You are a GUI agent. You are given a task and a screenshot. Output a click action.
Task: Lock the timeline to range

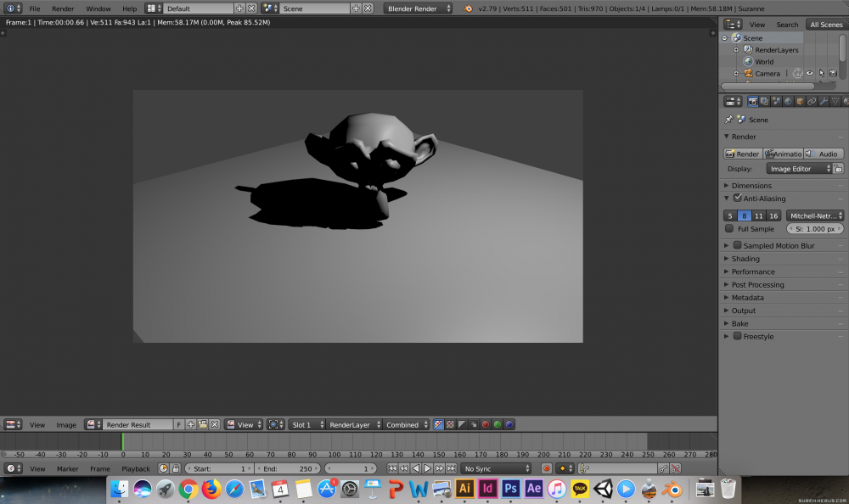[176, 468]
